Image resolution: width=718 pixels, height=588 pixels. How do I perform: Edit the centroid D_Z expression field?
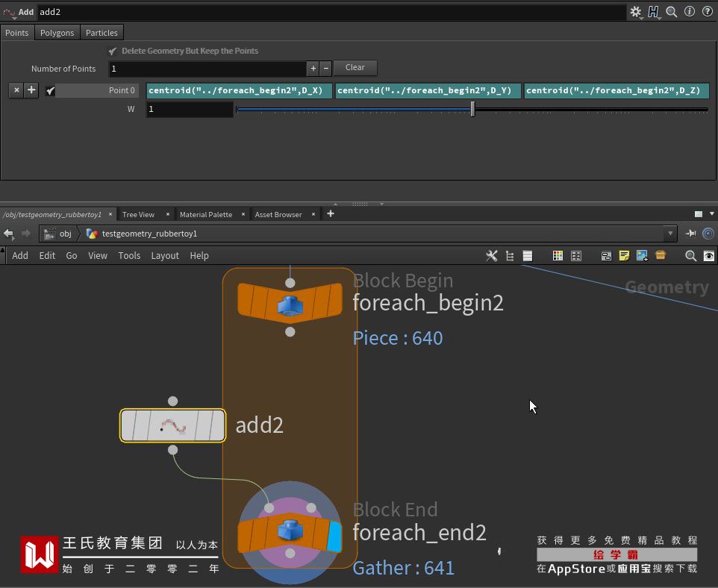(x=616, y=91)
